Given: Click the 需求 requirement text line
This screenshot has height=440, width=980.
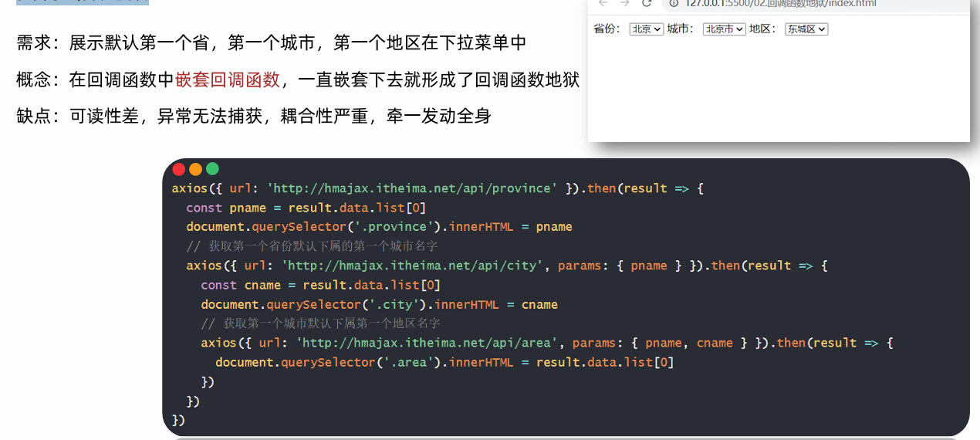Looking at the screenshot, I should coord(272,43).
